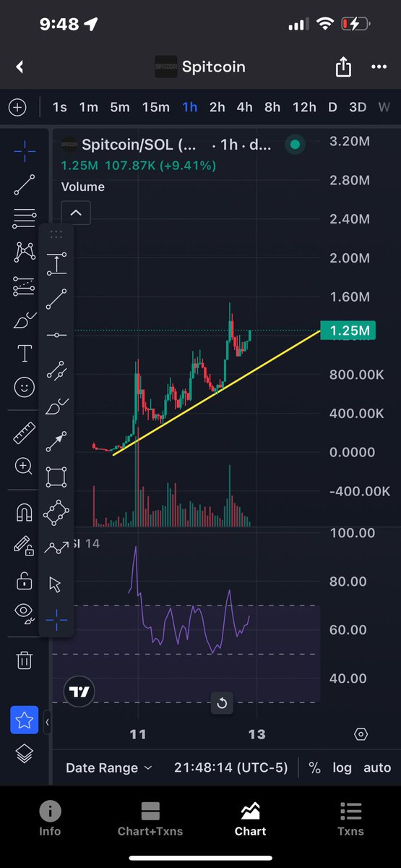Tap the share icon in header
Viewport: 401px width, 868px height.
pos(343,67)
